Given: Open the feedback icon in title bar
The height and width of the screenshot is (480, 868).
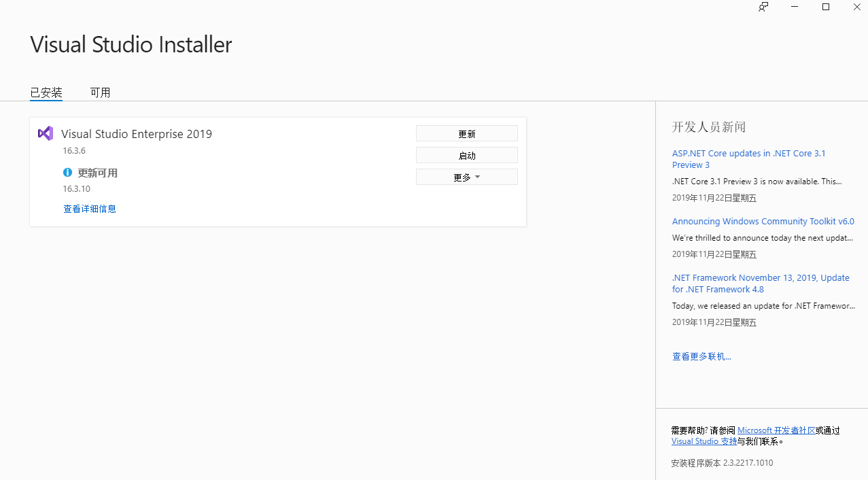Looking at the screenshot, I should 763,7.
